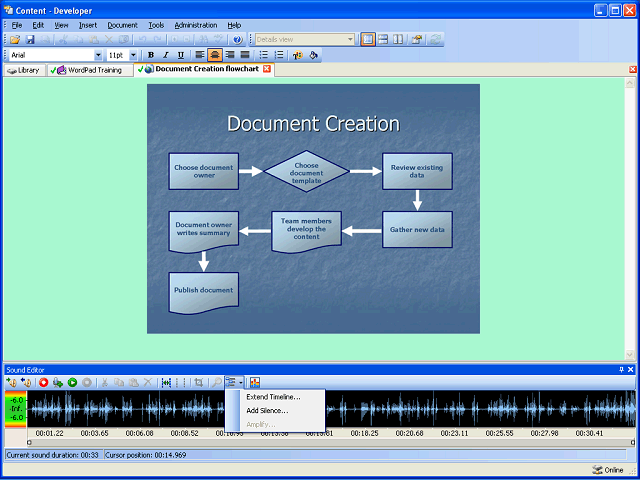Click the red Record button in Sound Editor
Viewport: 640px width, 480px height.
[x=44, y=382]
